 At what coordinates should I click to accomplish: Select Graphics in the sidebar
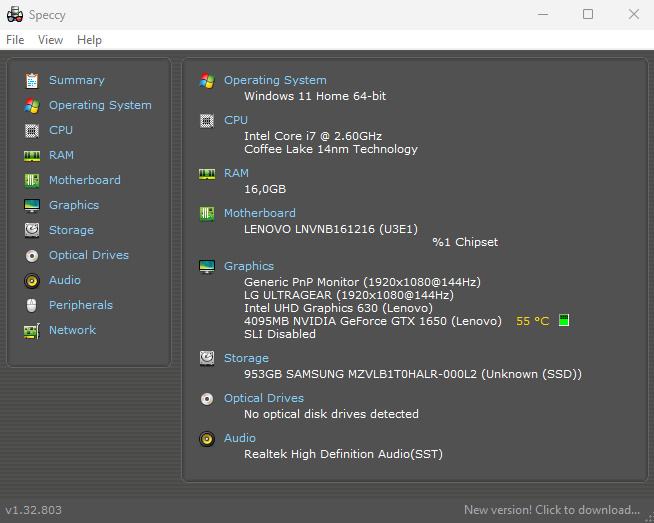(74, 205)
